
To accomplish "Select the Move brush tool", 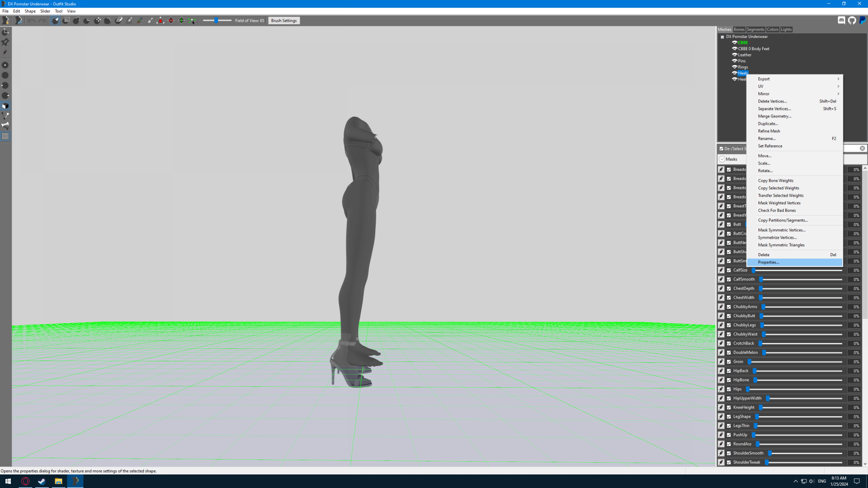I will click(97, 21).
